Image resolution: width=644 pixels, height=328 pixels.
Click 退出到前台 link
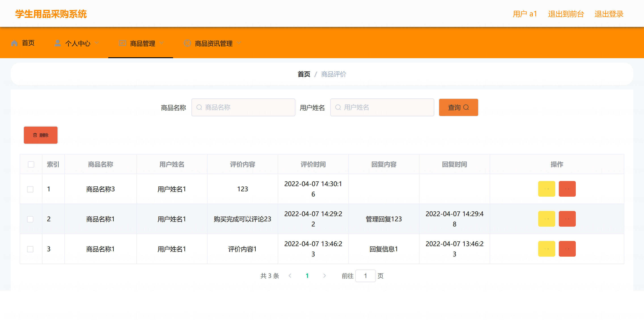click(x=566, y=14)
